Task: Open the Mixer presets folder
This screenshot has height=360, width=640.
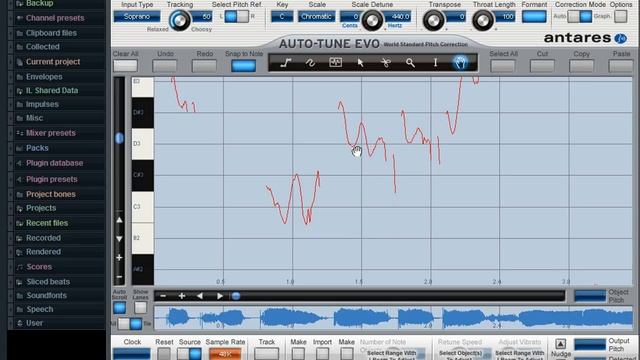Action: [51, 133]
